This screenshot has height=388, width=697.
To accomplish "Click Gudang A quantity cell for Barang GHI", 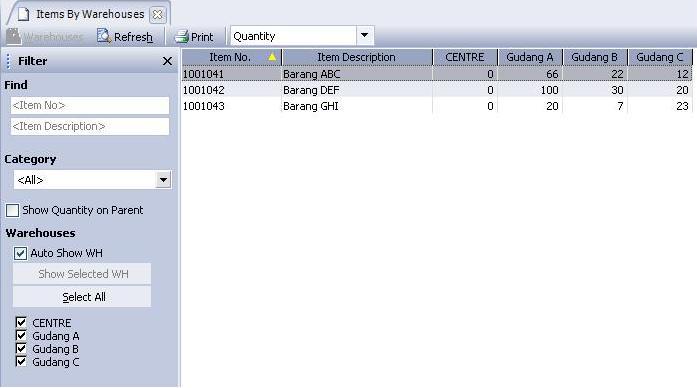I will [x=530, y=106].
